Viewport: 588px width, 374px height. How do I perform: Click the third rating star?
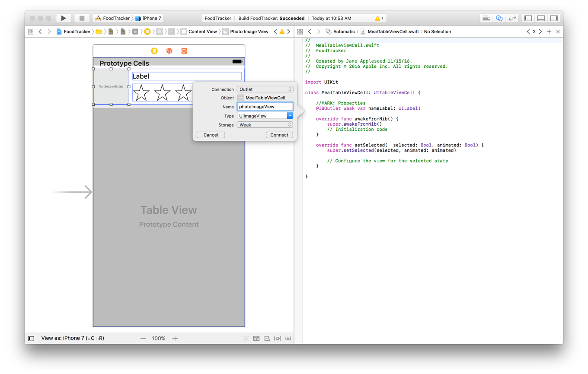pyautogui.click(x=183, y=93)
